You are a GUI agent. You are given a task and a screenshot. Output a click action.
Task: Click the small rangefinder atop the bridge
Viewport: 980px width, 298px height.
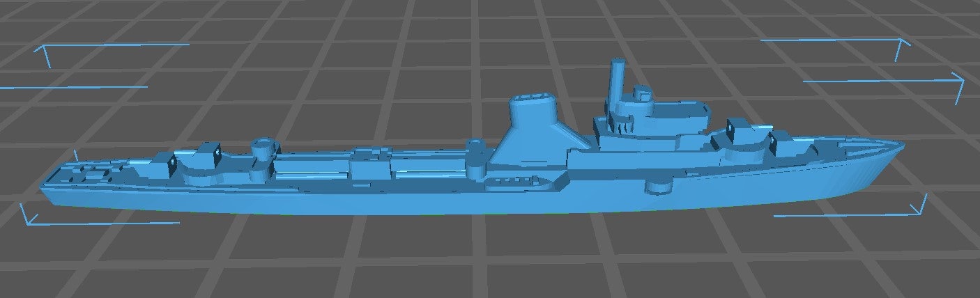pos(641,92)
